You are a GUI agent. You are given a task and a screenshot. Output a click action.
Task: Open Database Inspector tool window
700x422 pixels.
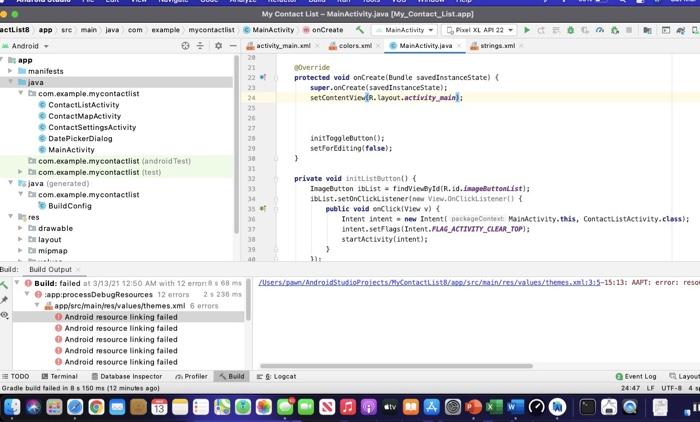tap(126, 376)
